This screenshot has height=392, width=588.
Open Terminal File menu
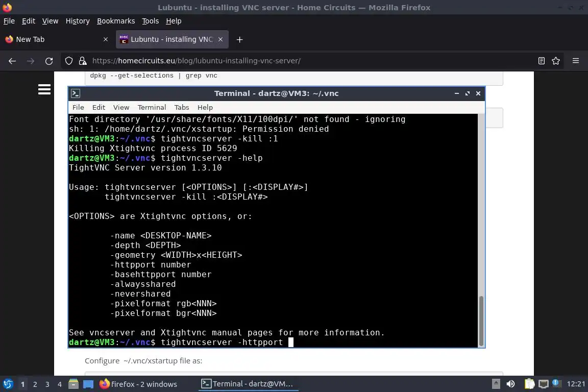(78, 107)
